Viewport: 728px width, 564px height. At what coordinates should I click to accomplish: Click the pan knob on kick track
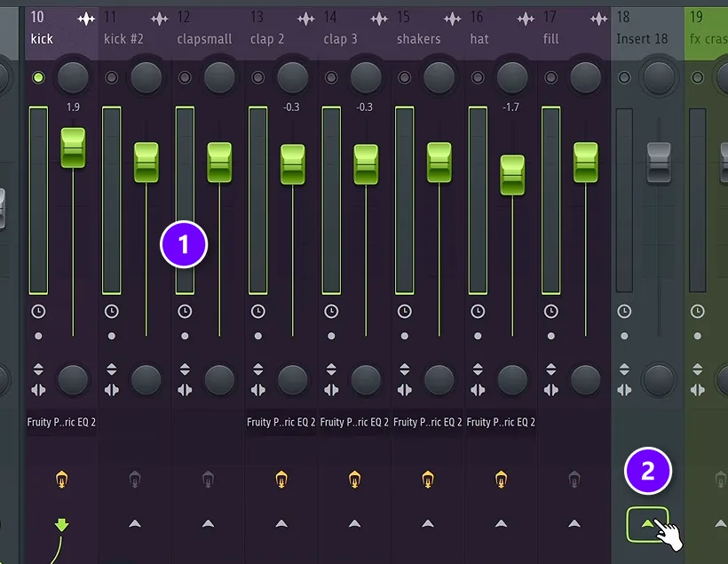(73, 77)
